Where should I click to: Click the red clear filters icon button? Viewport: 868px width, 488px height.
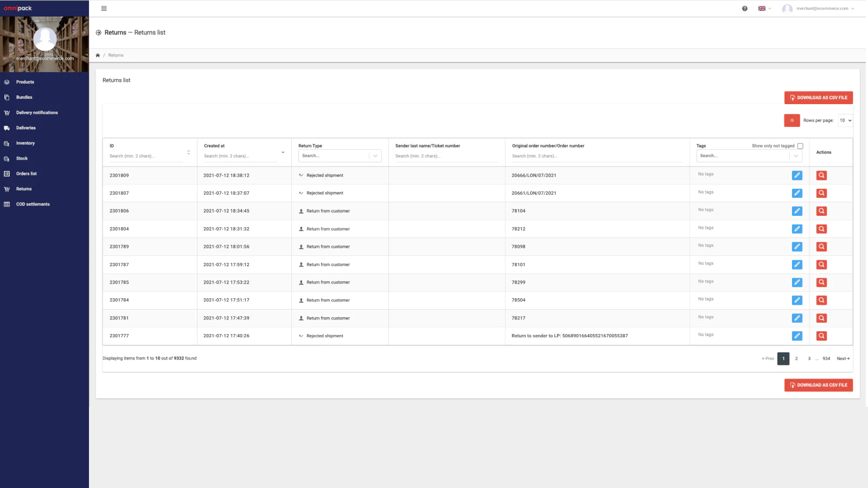coord(792,120)
